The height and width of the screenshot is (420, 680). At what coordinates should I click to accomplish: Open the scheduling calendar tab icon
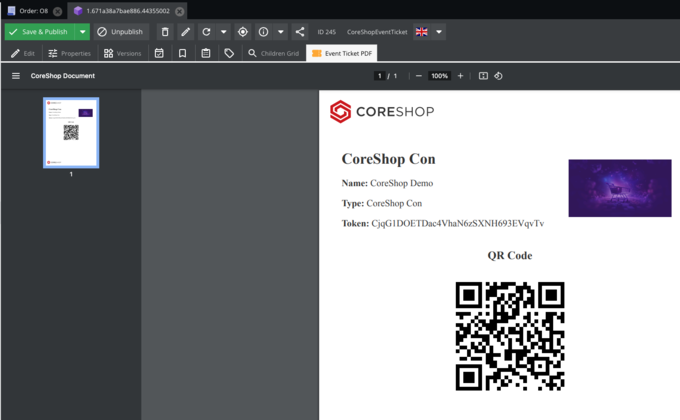click(159, 53)
